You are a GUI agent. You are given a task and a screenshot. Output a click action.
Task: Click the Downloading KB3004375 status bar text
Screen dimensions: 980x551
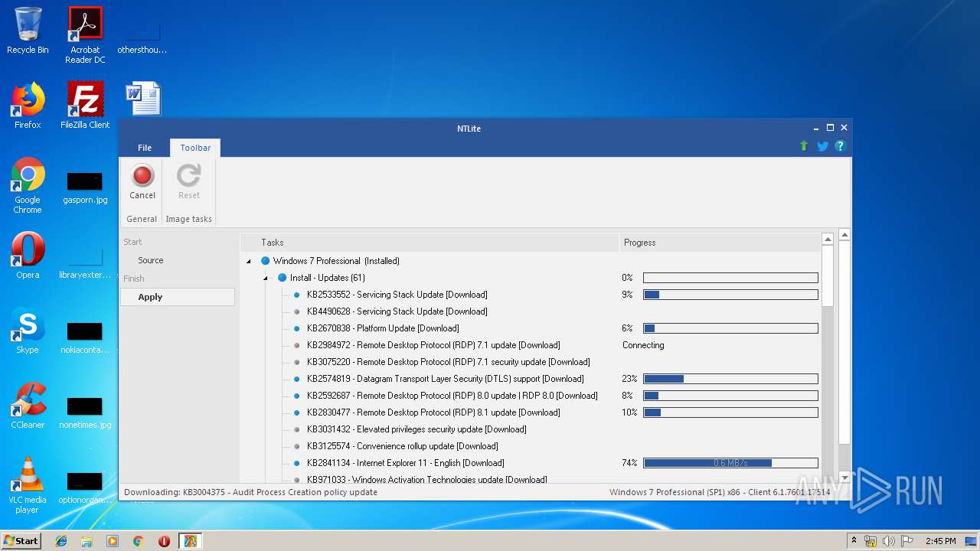[x=250, y=492]
